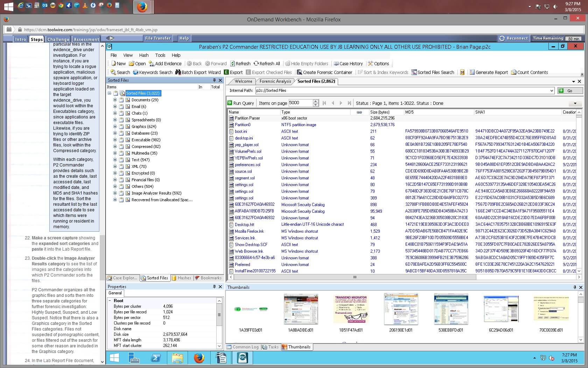Check the Graphics (624) category checkbox
Image resolution: width=588 pixels, height=368 pixels.
121,127
